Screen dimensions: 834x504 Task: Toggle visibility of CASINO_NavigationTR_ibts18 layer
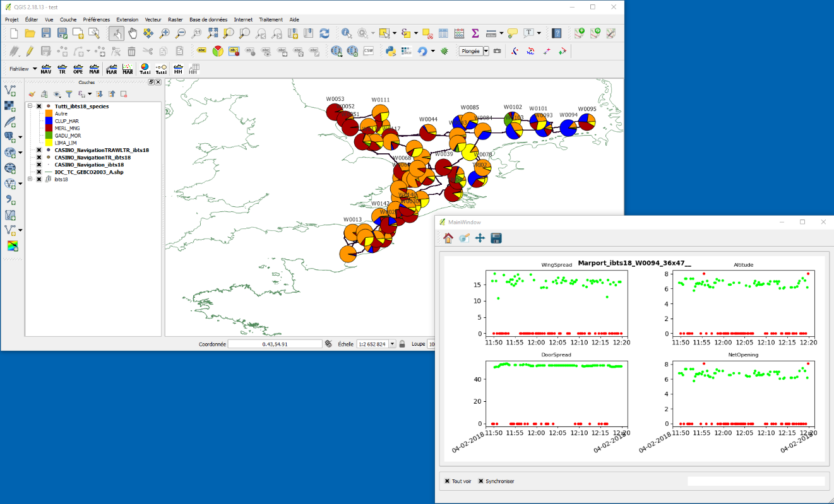pyautogui.click(x=39, y=157)
